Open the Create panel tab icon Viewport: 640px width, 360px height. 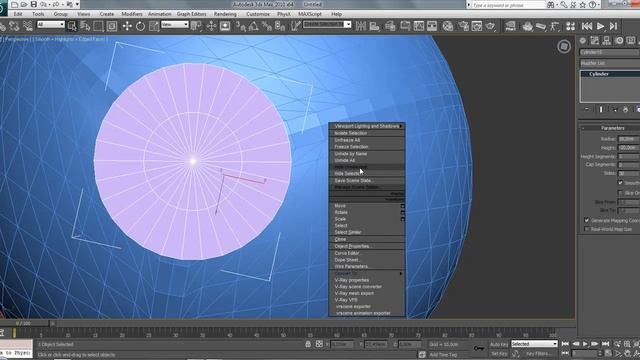(583, 40)
